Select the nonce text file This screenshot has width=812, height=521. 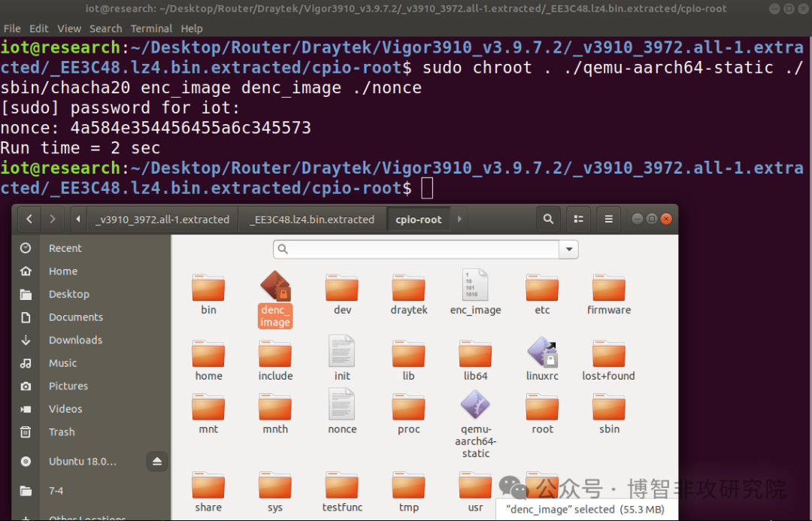[x=342, y=404]
